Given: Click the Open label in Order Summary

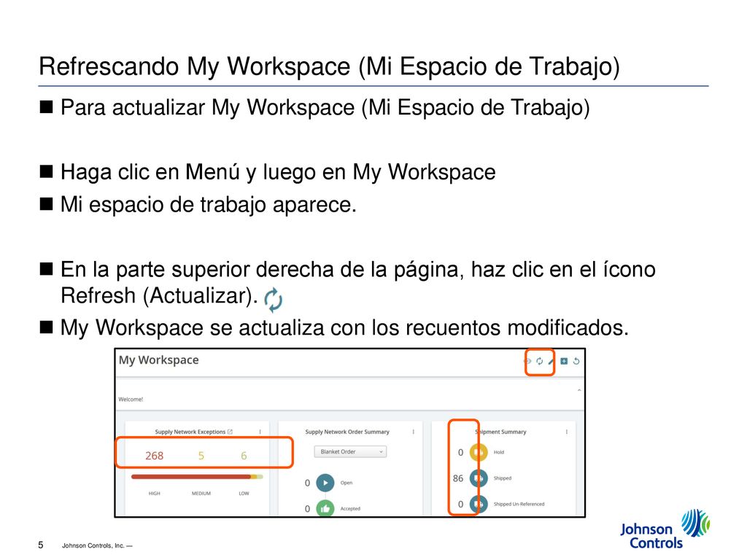Looking at the screenshot, I should pyautogui.click(x=347, y=483).
